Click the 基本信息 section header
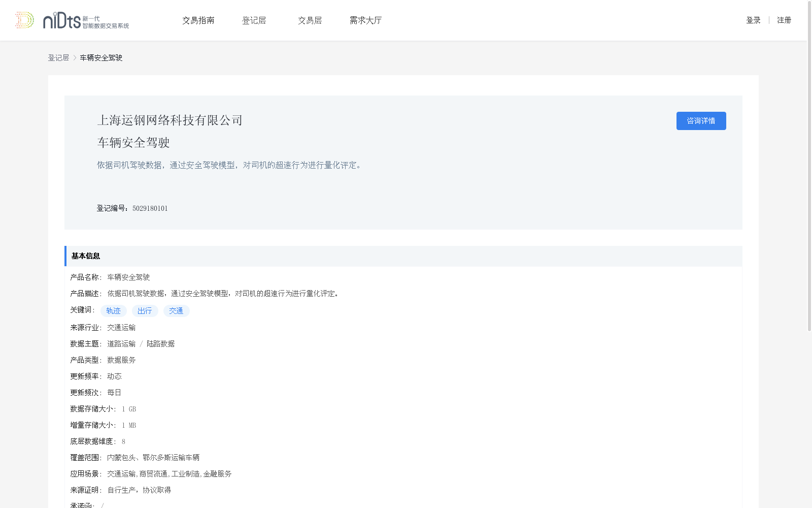Viewport: 812px width, 508px height. point(403,256)
